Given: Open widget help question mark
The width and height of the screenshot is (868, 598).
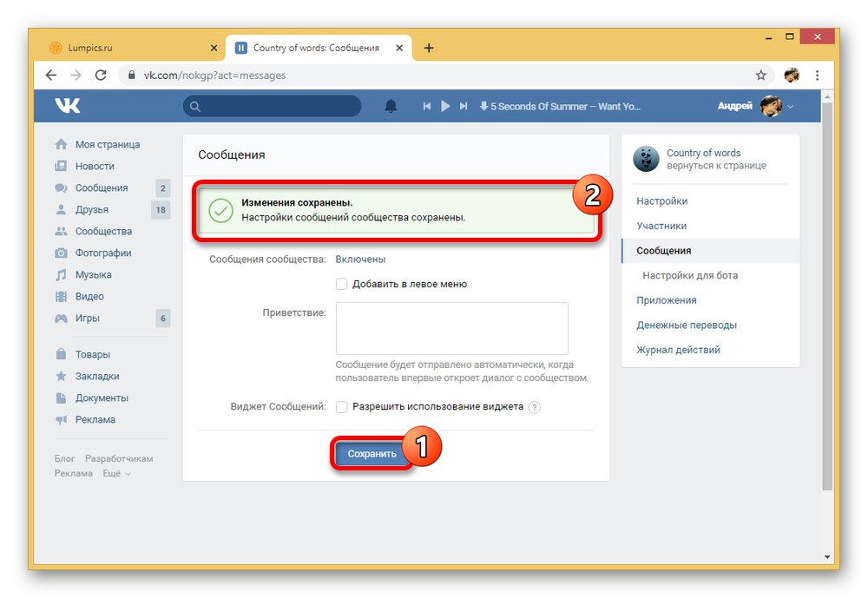Looking at the screenshot, I should coord(534,408).
